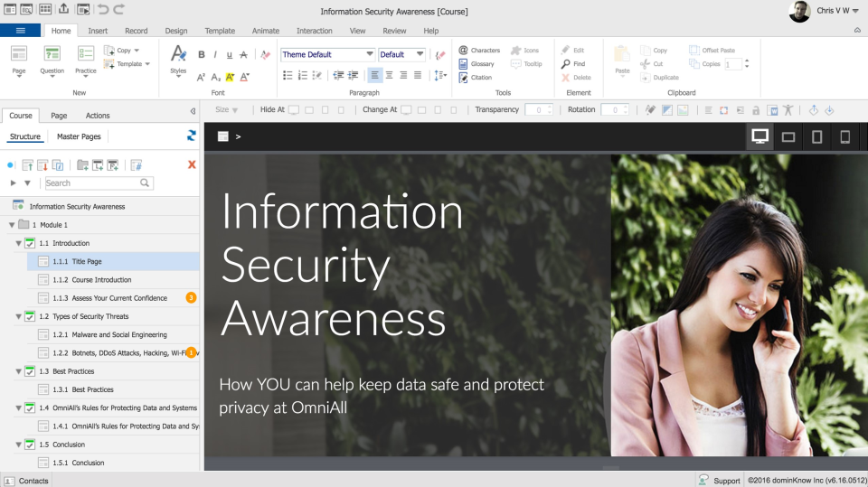Viewport: 868px width, 487px height.
Task: Click the preview play icon in the top toolbar
Action: click(83, 9)
